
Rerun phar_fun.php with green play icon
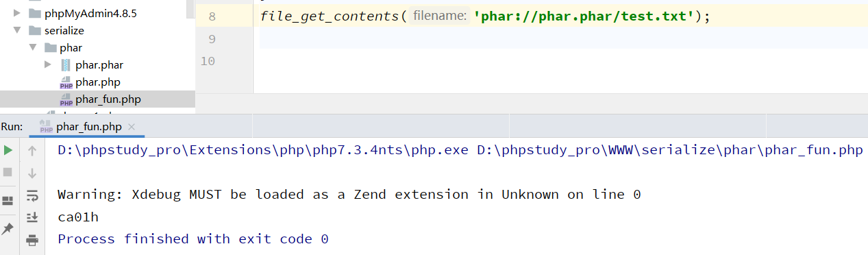coord(8,150)
